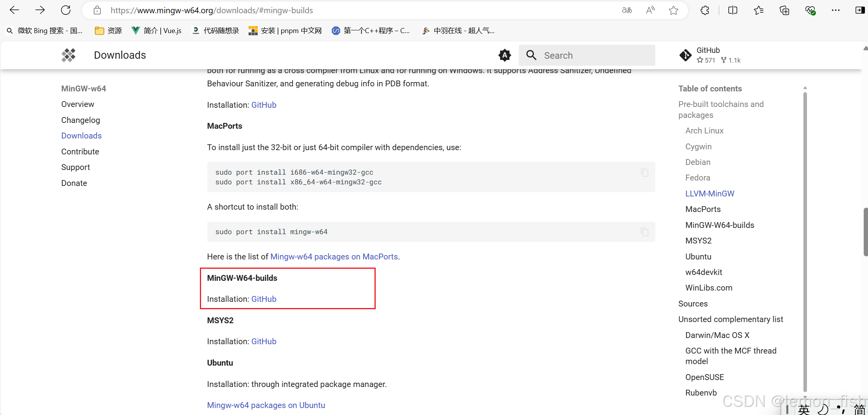Jump to MinGW-W64-builds in table of contents
The height and width of the screenshot is (415, 868).
click(x=719, y=225)
